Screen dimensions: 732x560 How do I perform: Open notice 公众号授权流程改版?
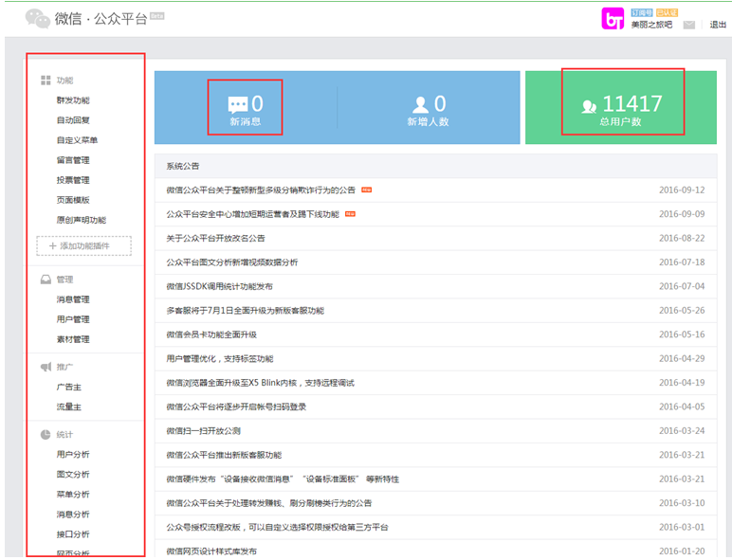click(277, 528)
